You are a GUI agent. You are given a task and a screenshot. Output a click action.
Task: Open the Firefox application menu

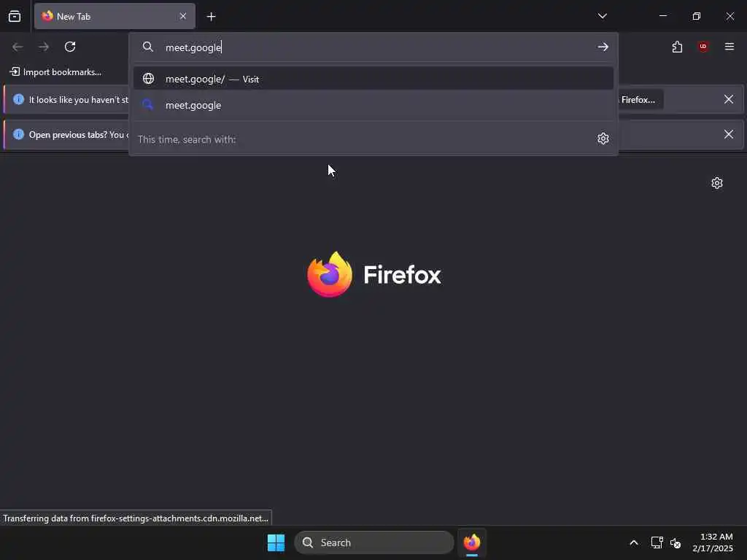pyautogui.click(x=729, y=47)
